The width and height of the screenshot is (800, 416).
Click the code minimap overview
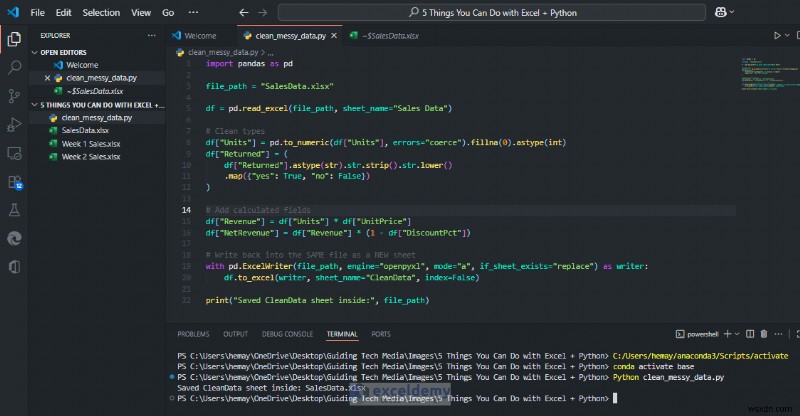click(x=769, y=74)
